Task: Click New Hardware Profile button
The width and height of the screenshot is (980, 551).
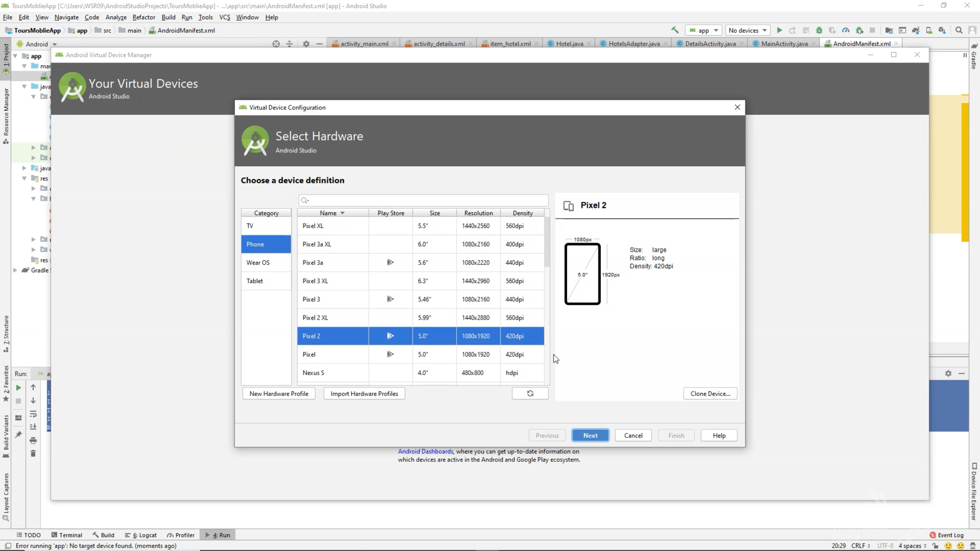Action: click(279, 394)
